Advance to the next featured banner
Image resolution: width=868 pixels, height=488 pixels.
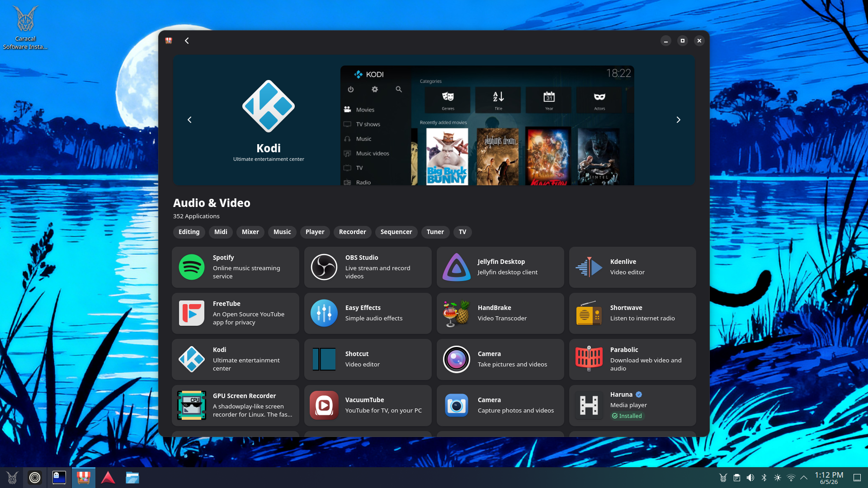click(x=678, y=120)
